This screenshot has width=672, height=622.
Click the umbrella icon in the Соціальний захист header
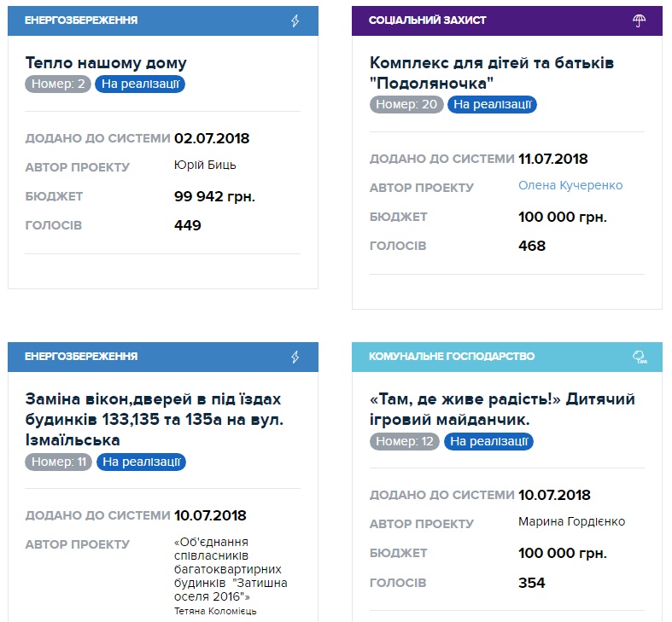coord(639,20)
